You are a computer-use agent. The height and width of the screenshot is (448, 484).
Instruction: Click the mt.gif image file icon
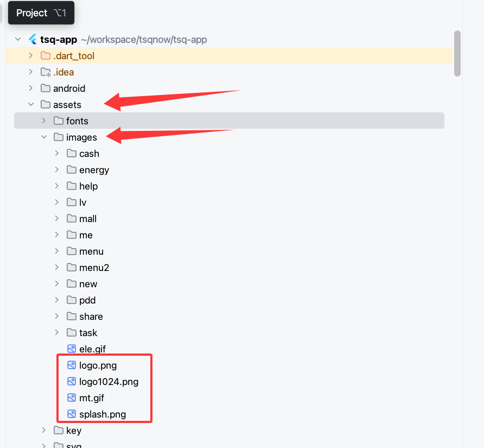coord(72,398)
